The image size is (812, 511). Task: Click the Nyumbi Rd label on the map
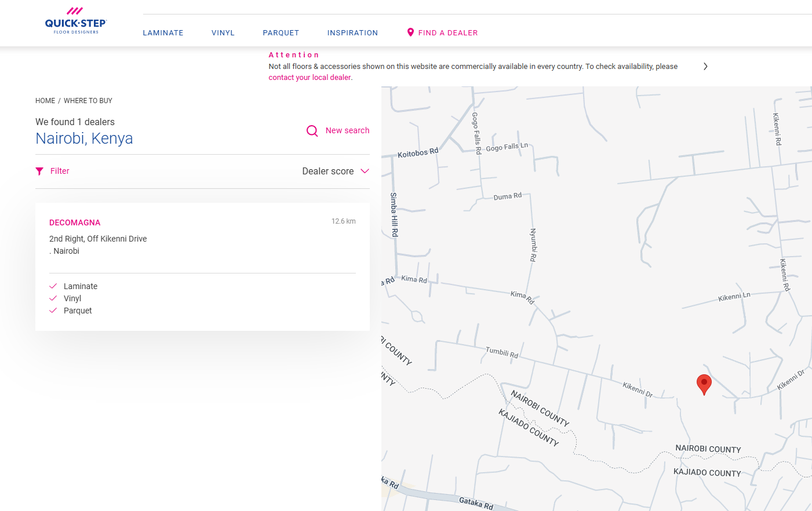point(533,244)
